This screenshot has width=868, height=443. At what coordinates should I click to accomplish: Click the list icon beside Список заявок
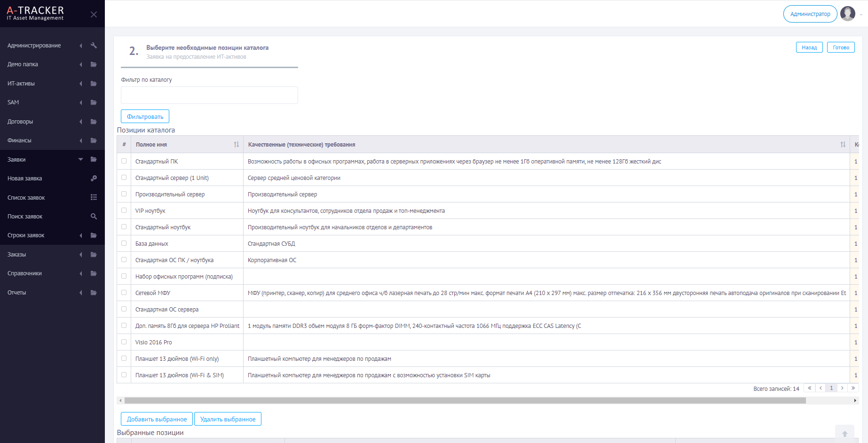tap(94, 197)
